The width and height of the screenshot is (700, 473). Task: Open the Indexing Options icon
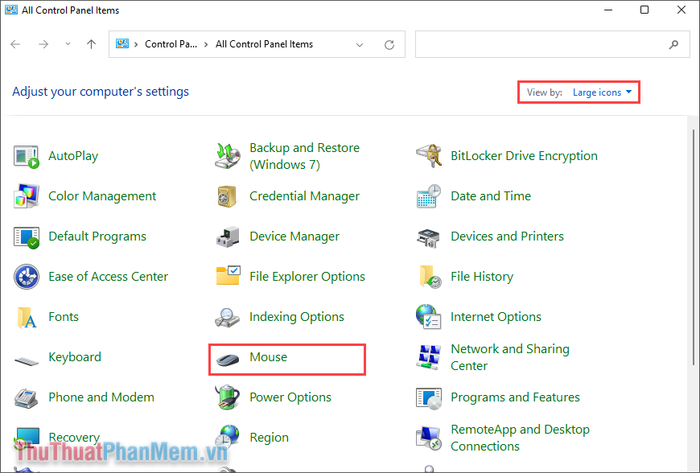click(x=227, y=317)
